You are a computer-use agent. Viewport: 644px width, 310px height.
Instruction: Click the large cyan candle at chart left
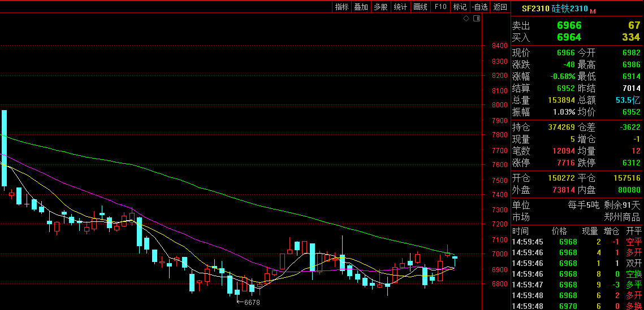coord(4,148)
